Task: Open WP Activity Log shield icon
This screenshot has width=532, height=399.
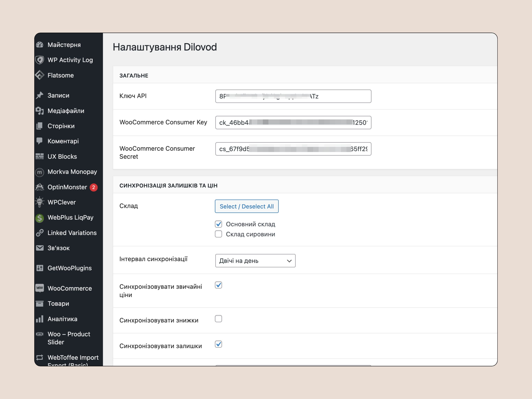Action: [x=40, y=60]
